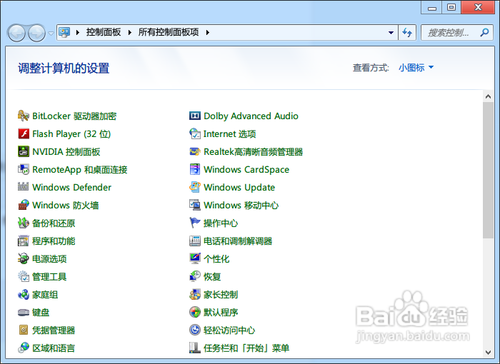Open the 电源选项 icon
The width and height of the screenshot is (500, 364).
pos(23,259)
